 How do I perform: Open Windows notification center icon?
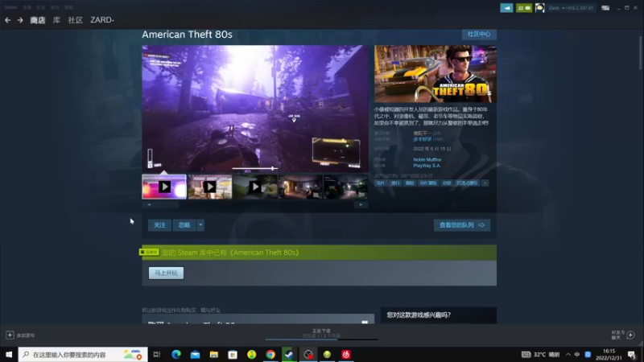[632, 354]
